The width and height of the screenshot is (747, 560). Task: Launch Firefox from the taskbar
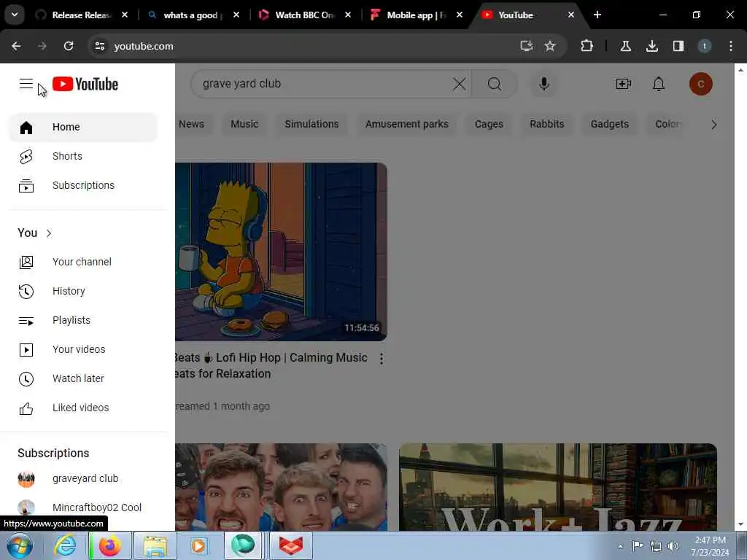pos(110,545)
